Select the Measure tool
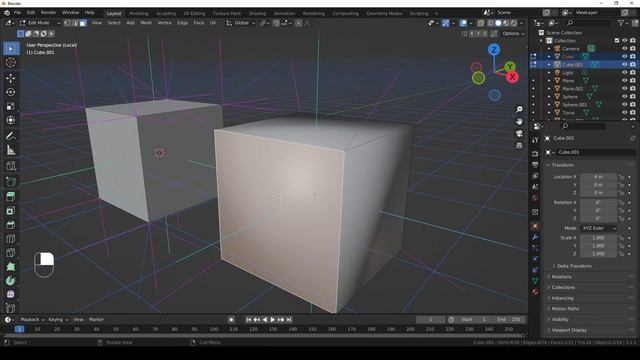 [11, 150]
